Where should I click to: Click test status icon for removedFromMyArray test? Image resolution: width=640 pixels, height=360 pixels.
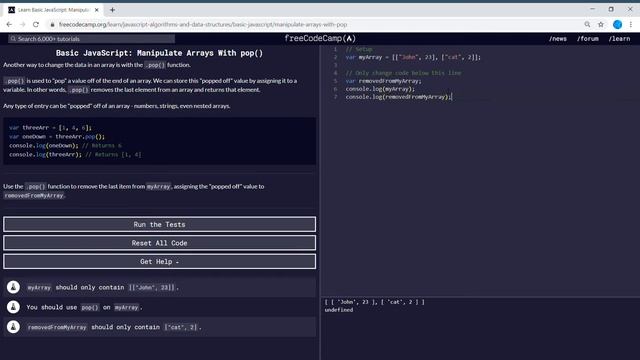pos(13,327)
